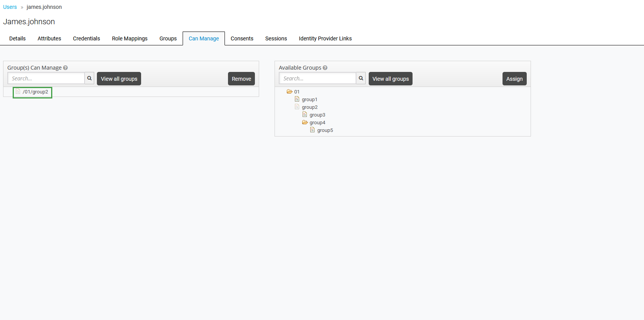Click document icon next to group3
The height and width of the screenshot is (320, 644).
(x=305, y=115)
